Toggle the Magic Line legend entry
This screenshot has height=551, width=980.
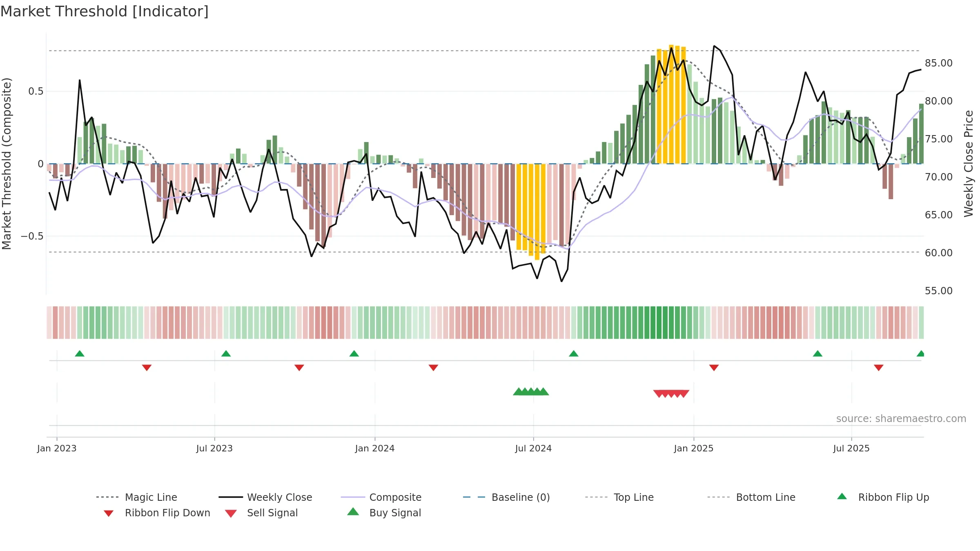(137, 497)
